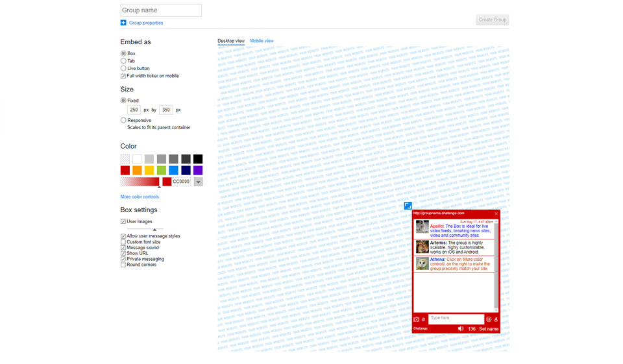
Task: Enable Custom font size checkbox
Action: coord(123,242)
